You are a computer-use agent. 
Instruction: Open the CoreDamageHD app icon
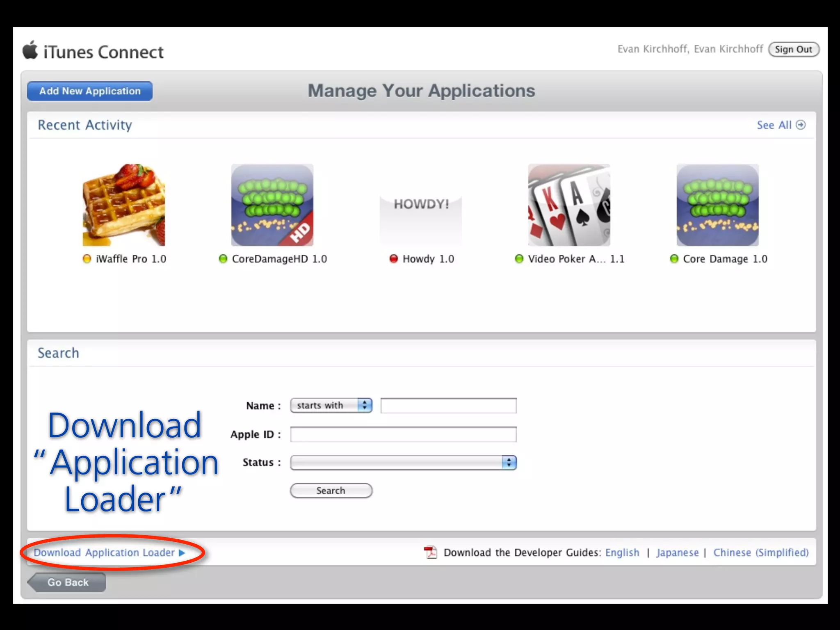272,205
